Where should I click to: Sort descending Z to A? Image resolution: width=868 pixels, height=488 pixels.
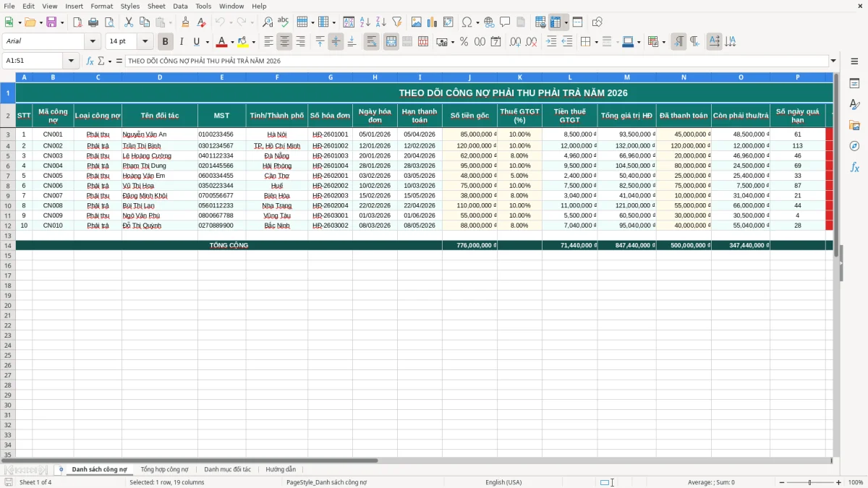381,22
